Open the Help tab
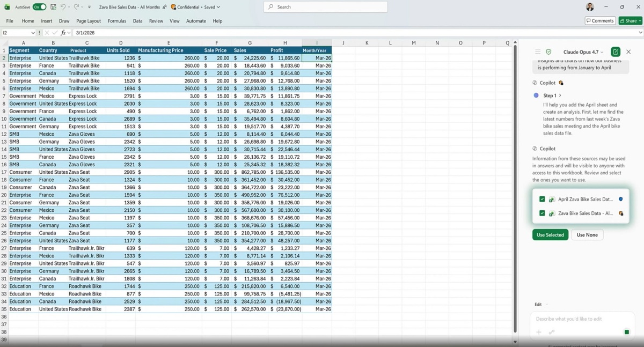This screenshot has height=347, width=644. (217, 21)
